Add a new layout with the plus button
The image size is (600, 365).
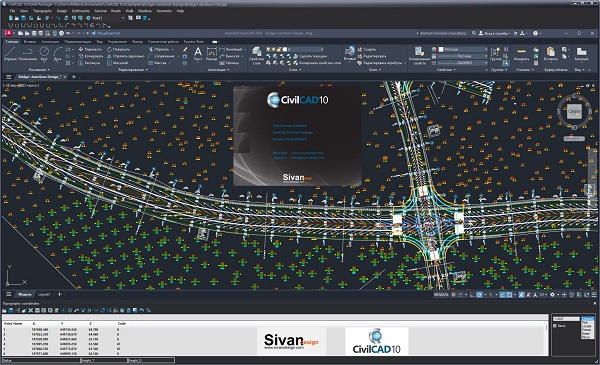coord(59,294)
